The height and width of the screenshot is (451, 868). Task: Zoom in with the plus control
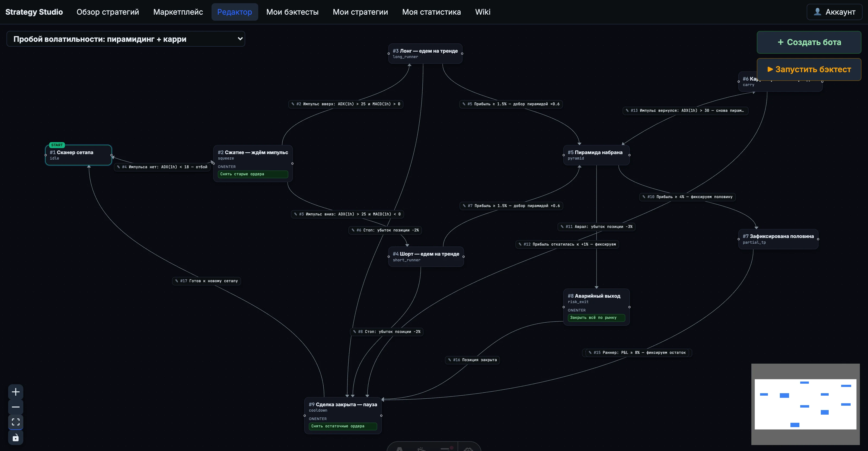pyautogui.click(x=15, y=392)
